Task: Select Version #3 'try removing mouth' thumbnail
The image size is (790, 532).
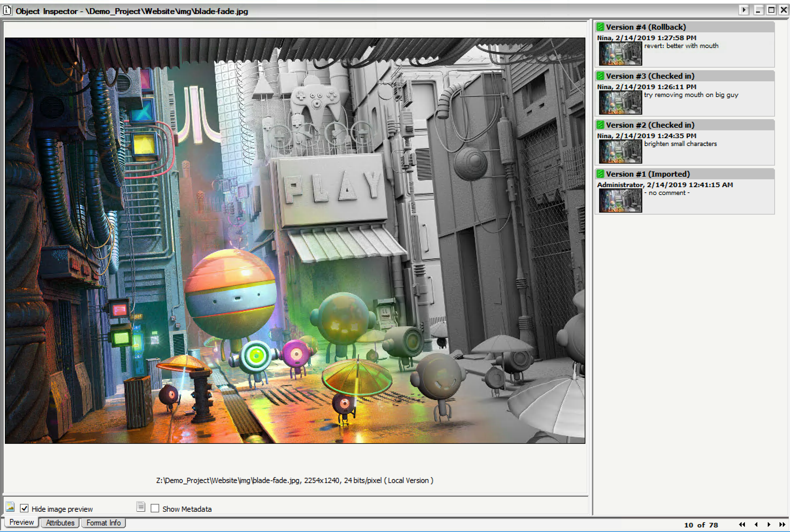Action: pyautogui.click(x=620, y=103)
